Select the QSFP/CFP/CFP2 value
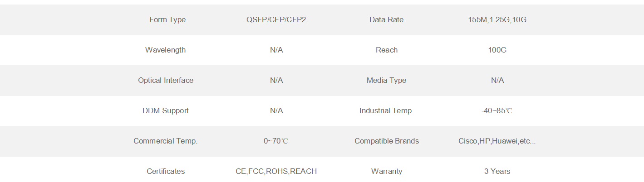The width and height of the screenshot is (644, 182). click(x=276, y=19)
